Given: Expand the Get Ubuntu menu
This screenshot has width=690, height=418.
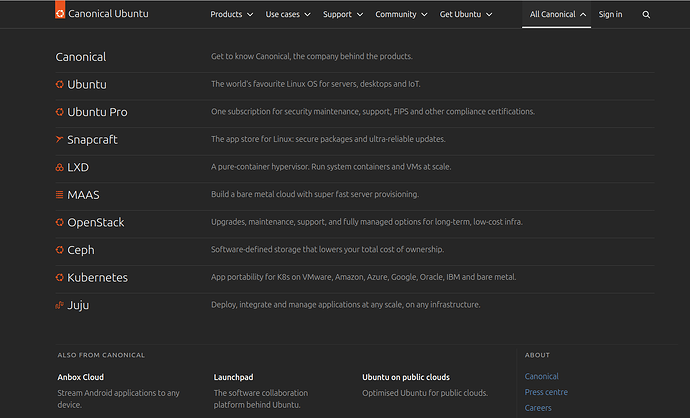Looking at the screenshot, I should (466, 15).
